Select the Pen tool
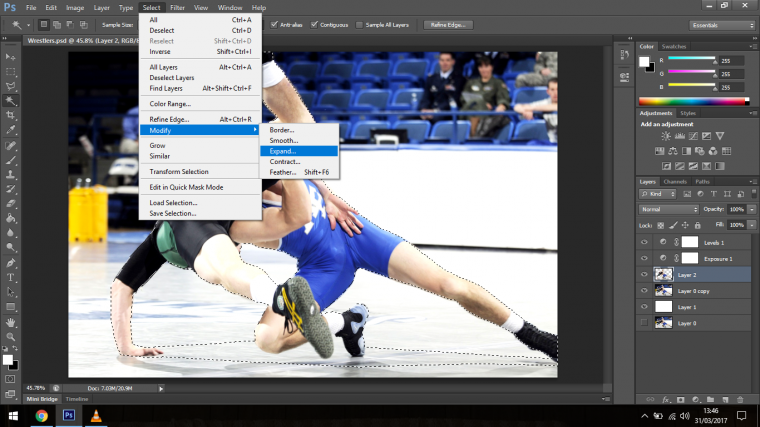The image size is (760, 427). tap(11, 263)
